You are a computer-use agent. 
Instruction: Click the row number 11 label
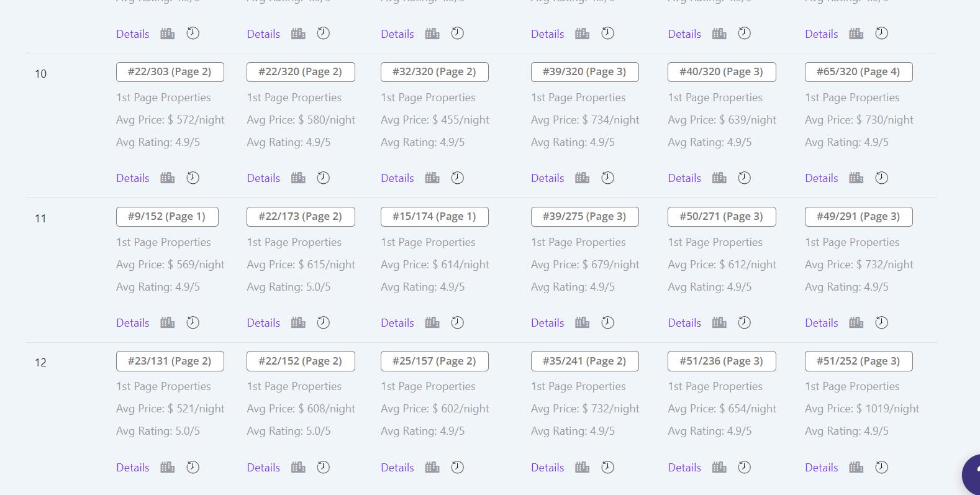[40, 219]
